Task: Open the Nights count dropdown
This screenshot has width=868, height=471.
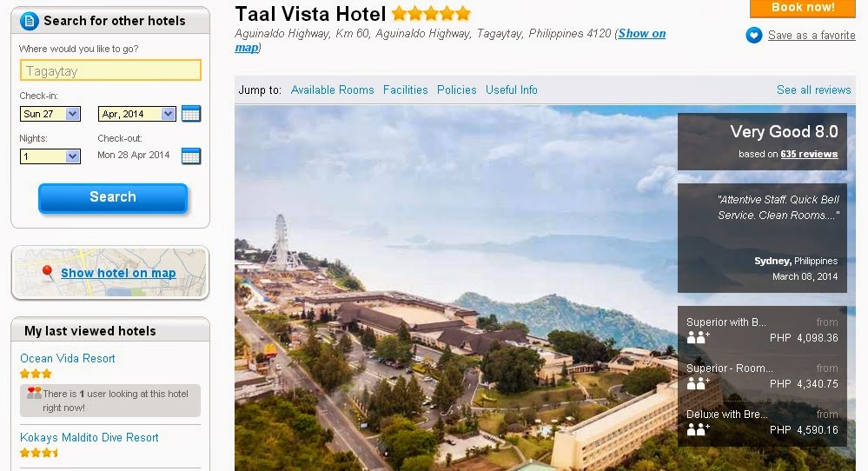Action: (x=50, y=156)
